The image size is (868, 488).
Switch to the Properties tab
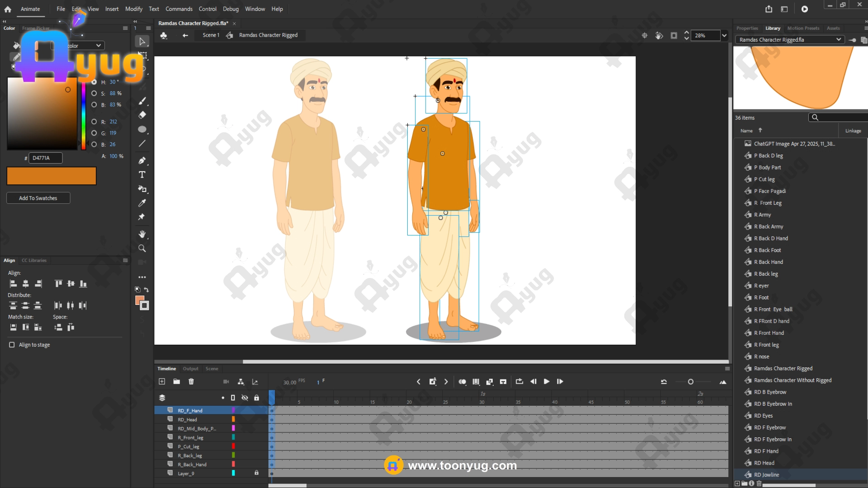pos(747,28)
